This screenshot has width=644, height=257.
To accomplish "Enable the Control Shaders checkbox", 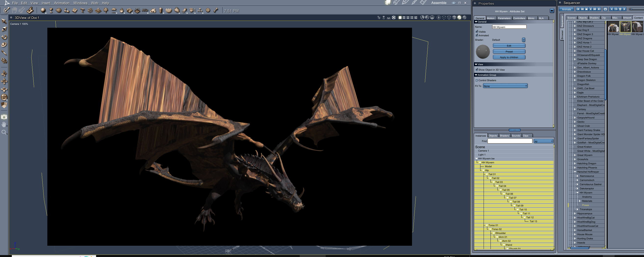I will point(477,80).
